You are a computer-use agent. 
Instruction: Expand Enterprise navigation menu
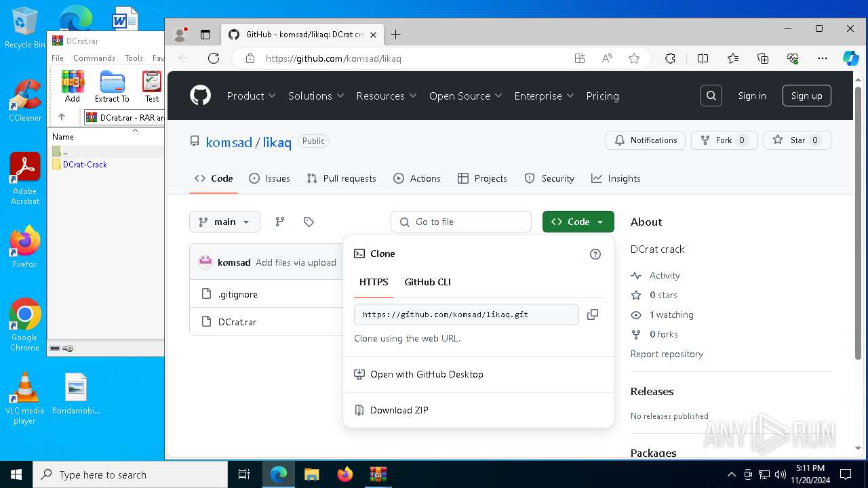click(x=544, y=96)
